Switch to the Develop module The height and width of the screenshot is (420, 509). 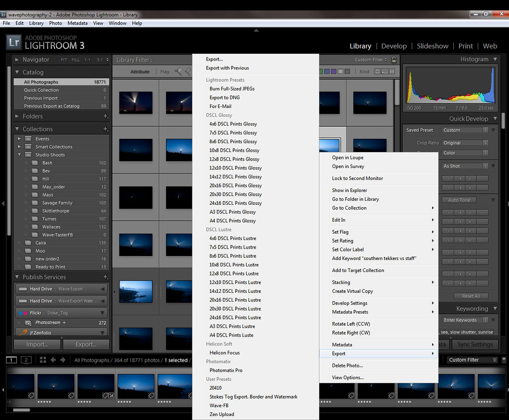click(x=394, y=46)
